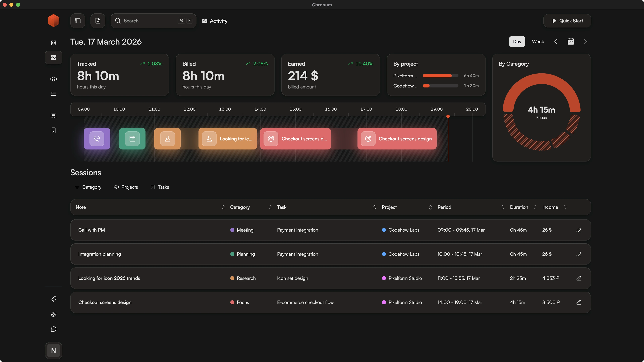644x362 pixels.
Task: Toggle the Category filter above Sessions
Action: coord(88,187)
